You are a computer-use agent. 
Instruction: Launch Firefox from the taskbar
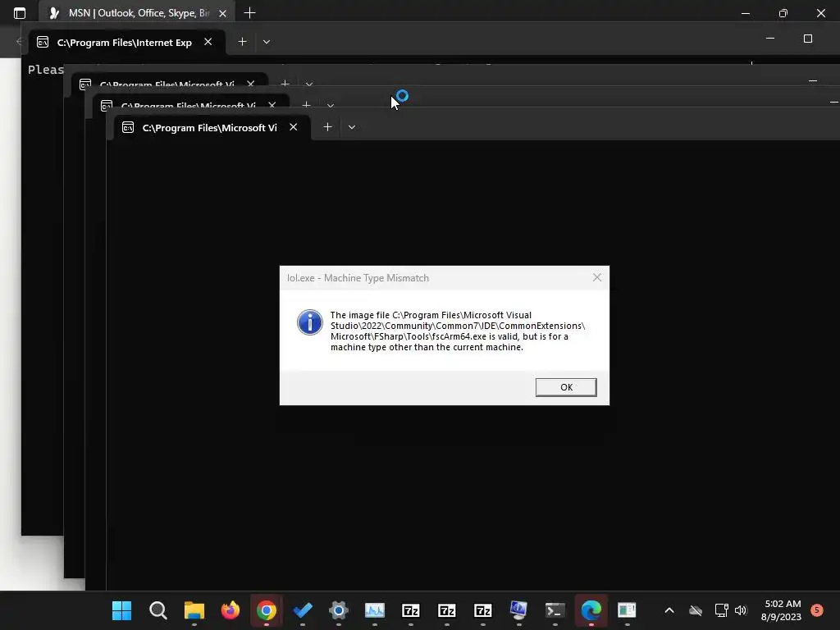pyautogui.click(x=231, y=610)
